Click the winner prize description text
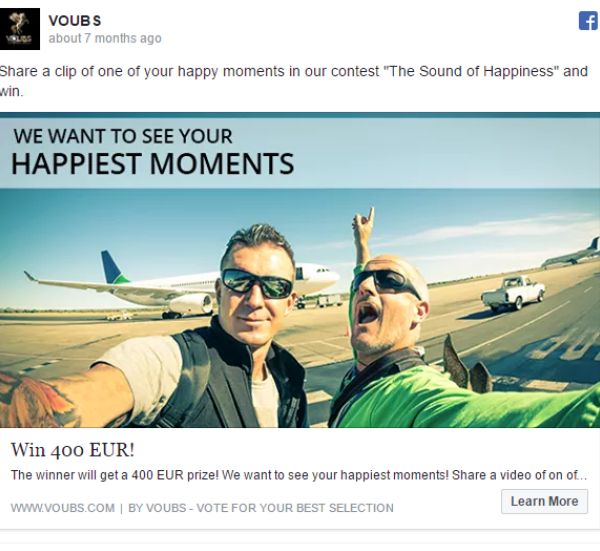 pyautogui.click(x=298, y=475)
